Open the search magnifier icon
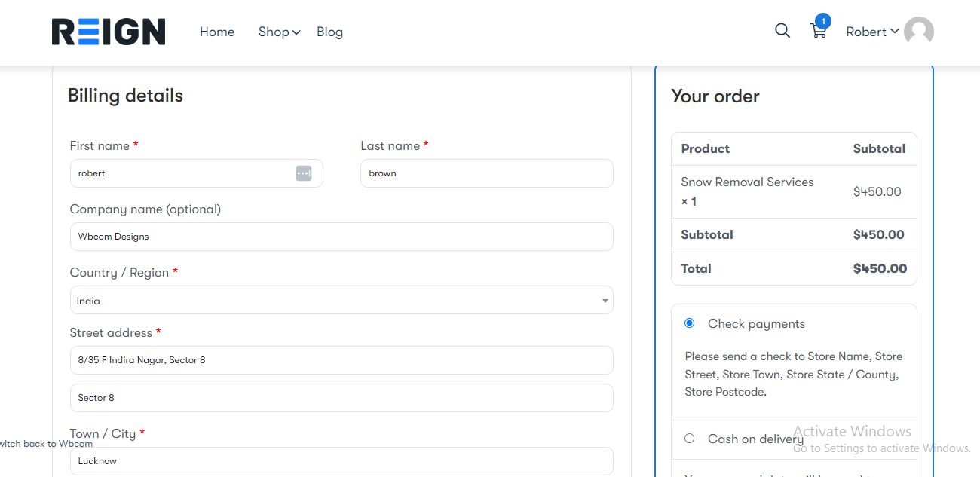The width and height of the screenshot is (980, 477). [x=782, y=31]
